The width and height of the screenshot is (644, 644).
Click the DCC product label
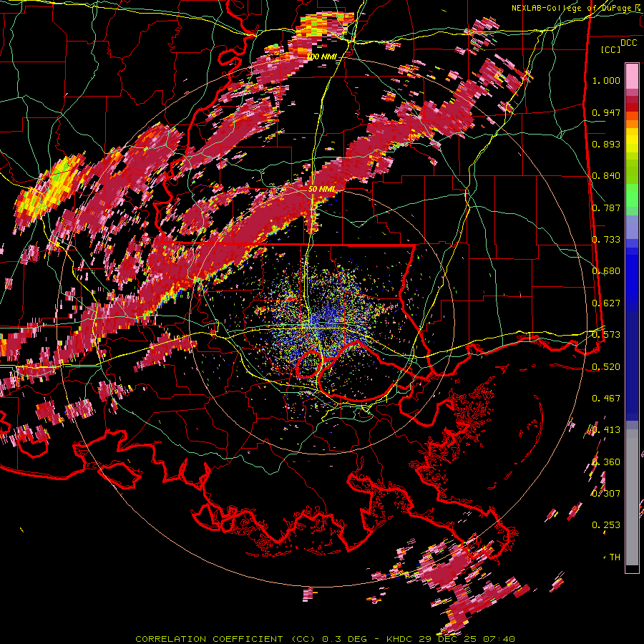point(628,43)
